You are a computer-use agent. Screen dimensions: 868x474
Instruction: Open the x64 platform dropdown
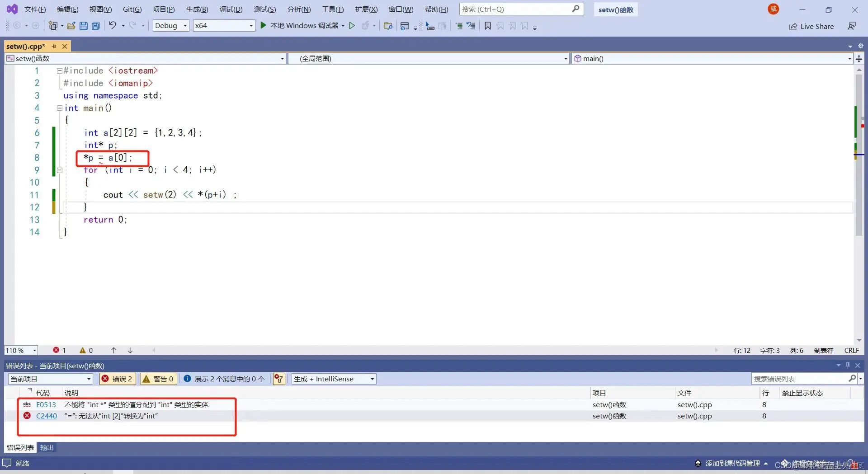point(224,26)
